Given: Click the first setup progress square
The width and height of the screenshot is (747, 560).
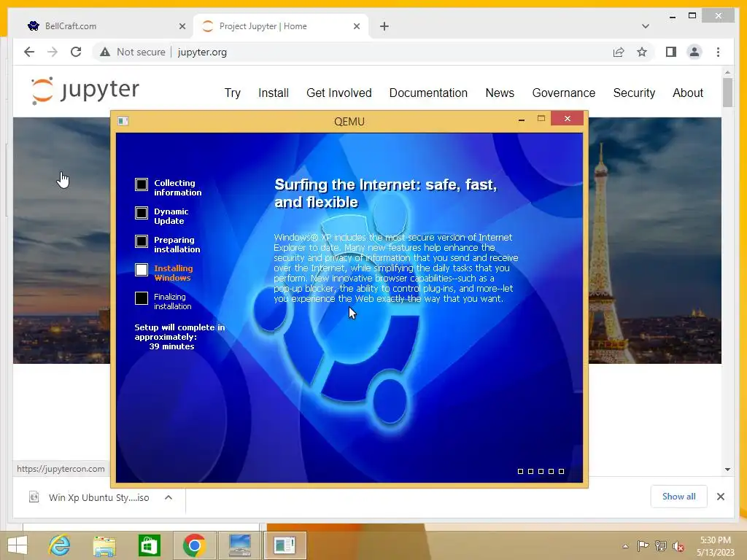Looking at the screenshot, I should [x=520, y=472].
